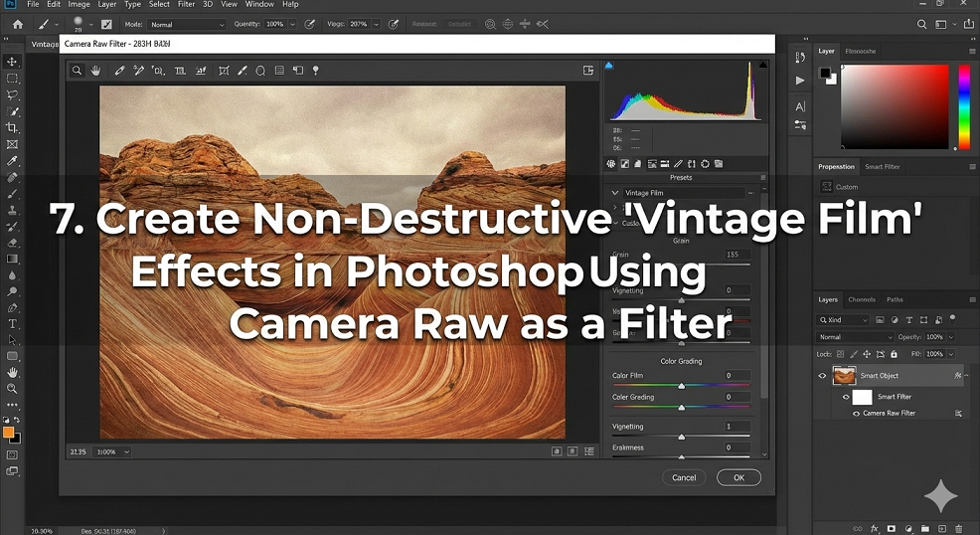
Task: Open the Layers panel menu icon
Action: tap(972, 300)
